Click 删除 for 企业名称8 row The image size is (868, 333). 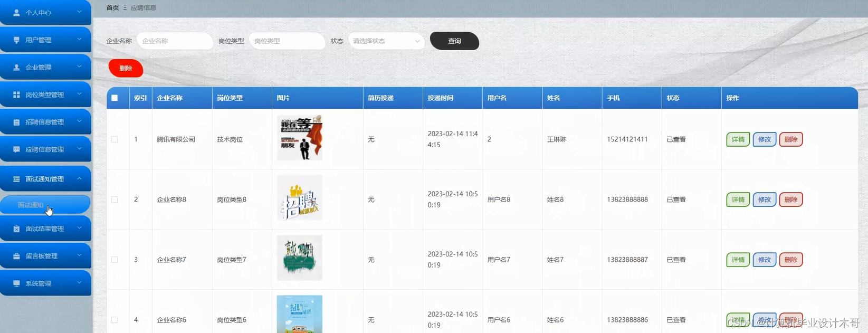pyautogui.click(x=790, y=199)
